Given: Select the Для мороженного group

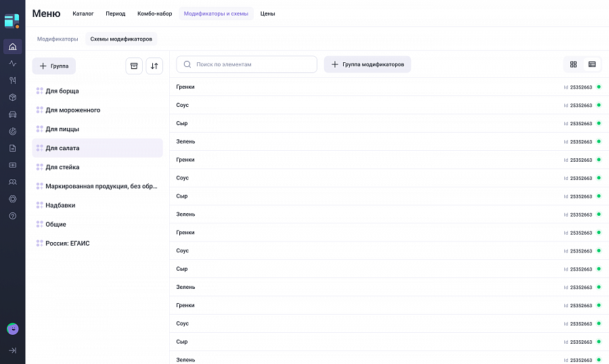Looking at the screenshot, I should pyautogui.click(x=97, y=110).
